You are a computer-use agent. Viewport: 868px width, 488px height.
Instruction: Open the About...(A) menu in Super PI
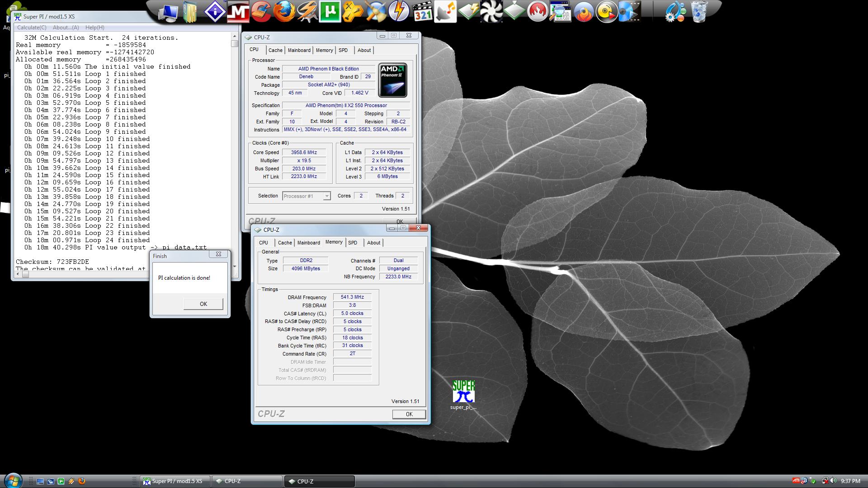coord(66,28)
